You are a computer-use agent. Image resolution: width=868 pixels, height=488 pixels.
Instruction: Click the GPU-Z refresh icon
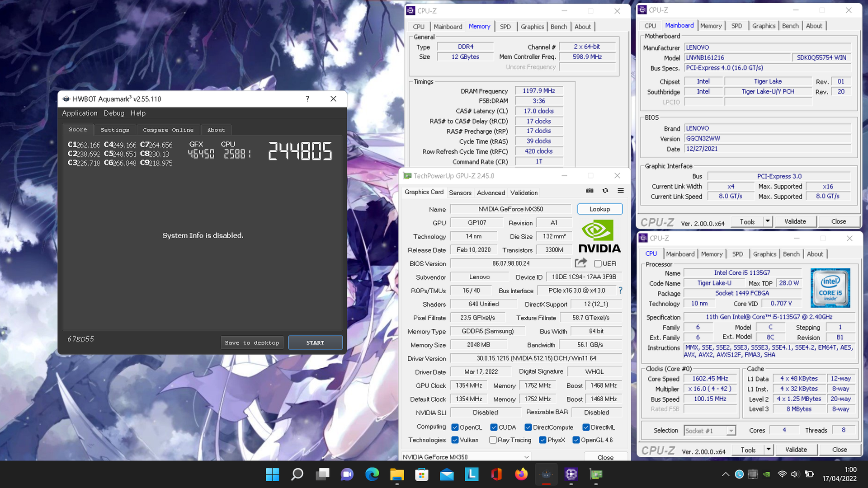point(605,191)
